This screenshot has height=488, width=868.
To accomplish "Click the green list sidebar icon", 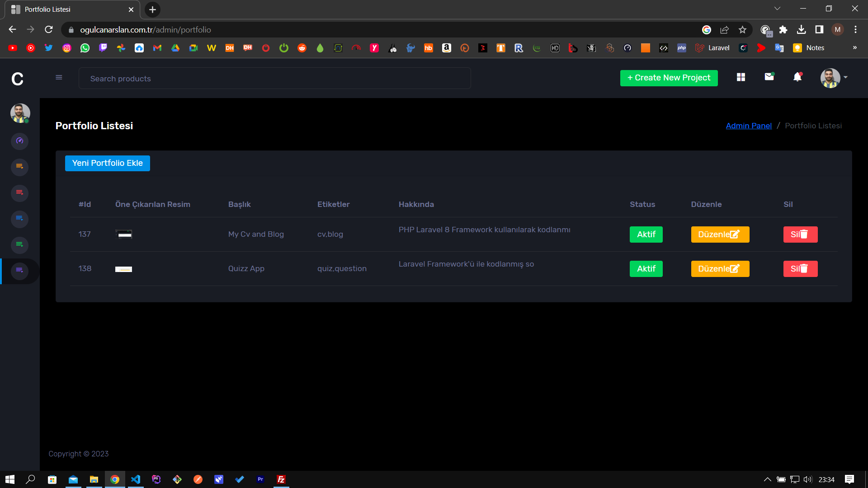I will click(19, 245).
